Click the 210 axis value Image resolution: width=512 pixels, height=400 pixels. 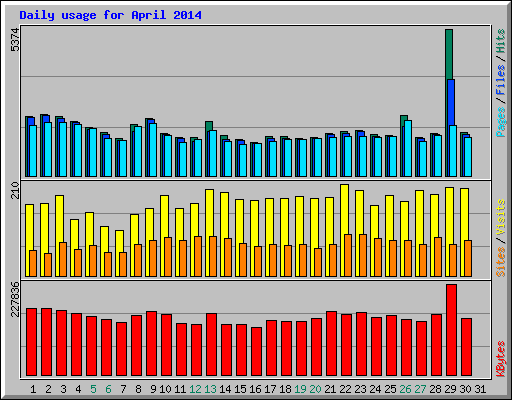pyautogui.click(x=15, y=190)
